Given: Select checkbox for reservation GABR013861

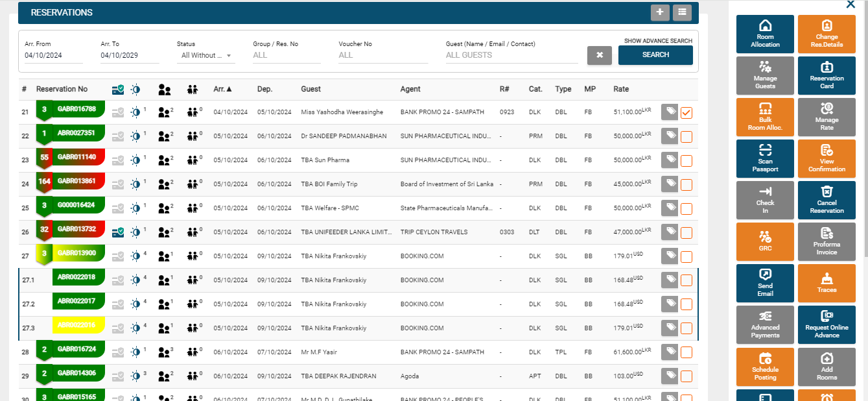Looking at the screenshot, I should (686, 185).
